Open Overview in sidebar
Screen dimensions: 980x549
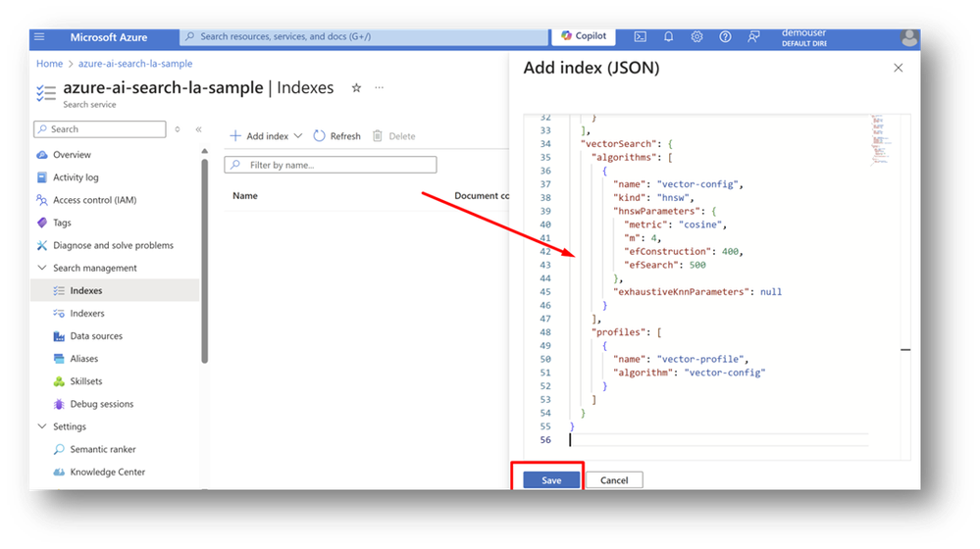72,155
